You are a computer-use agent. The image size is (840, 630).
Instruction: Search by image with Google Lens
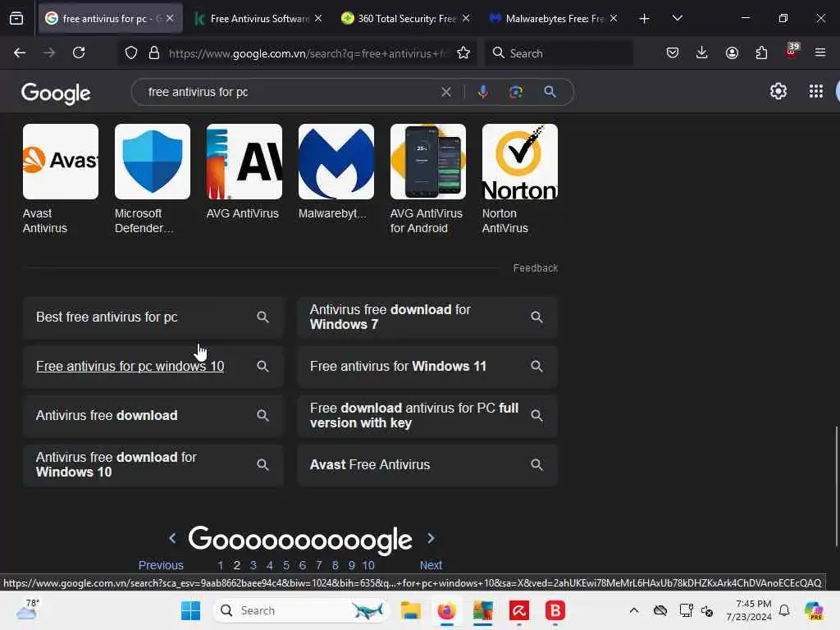pos(515,92)
